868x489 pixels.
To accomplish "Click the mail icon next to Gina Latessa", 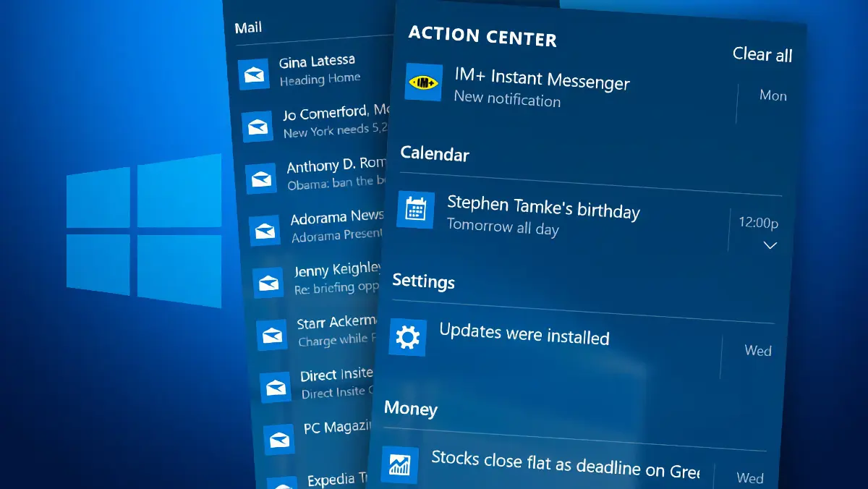I will [x=253, y=73].
